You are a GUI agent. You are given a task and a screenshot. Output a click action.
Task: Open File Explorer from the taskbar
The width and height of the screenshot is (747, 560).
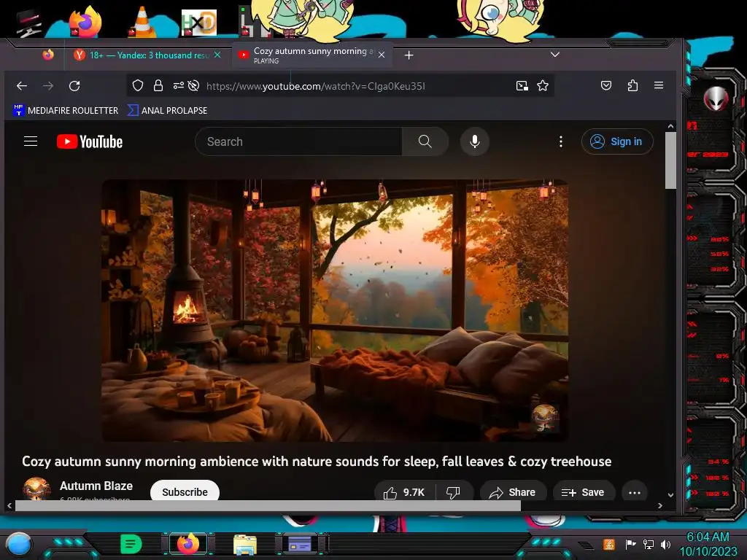click(245, 544)
